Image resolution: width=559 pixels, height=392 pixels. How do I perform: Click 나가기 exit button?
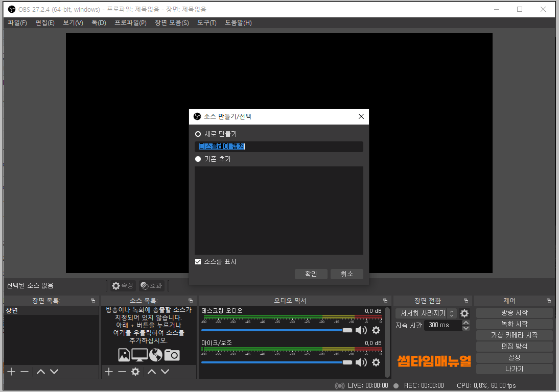pyautogui.click(x=515, y=369)
